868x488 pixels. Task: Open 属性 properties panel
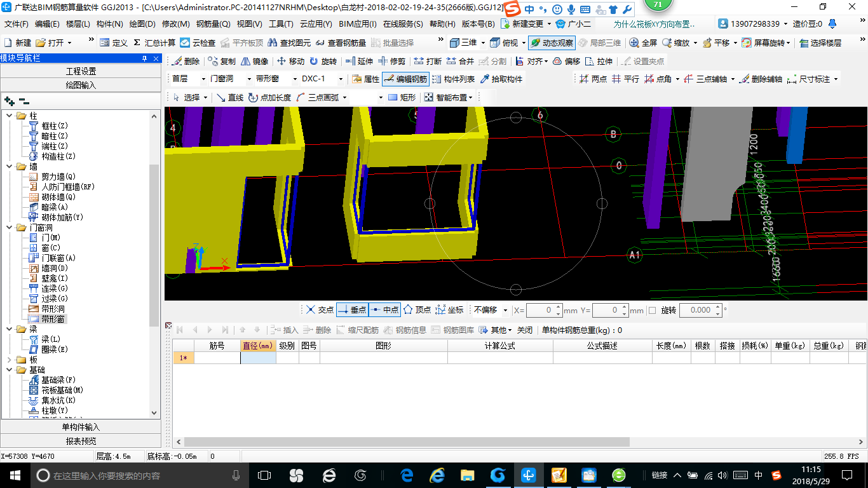tap(365, 79)
